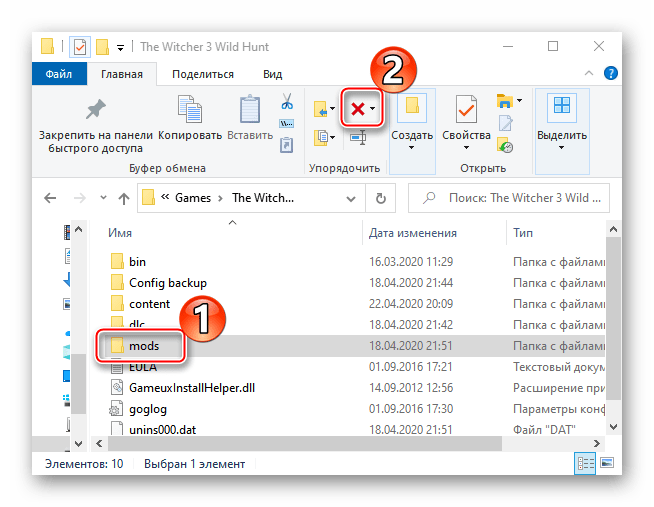Open the Move to dropdown arrow

332,109
